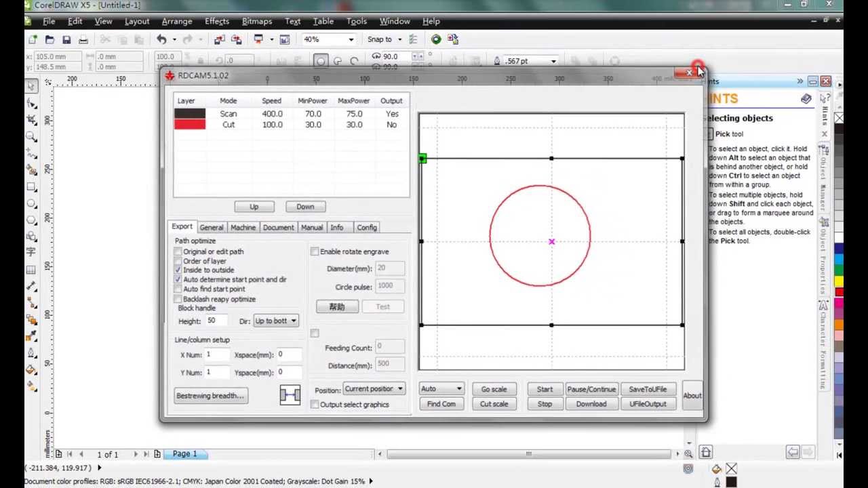Click the Go scale button
Image resolution: width=868 pixels, height=488 pixels.
[494, 389]
